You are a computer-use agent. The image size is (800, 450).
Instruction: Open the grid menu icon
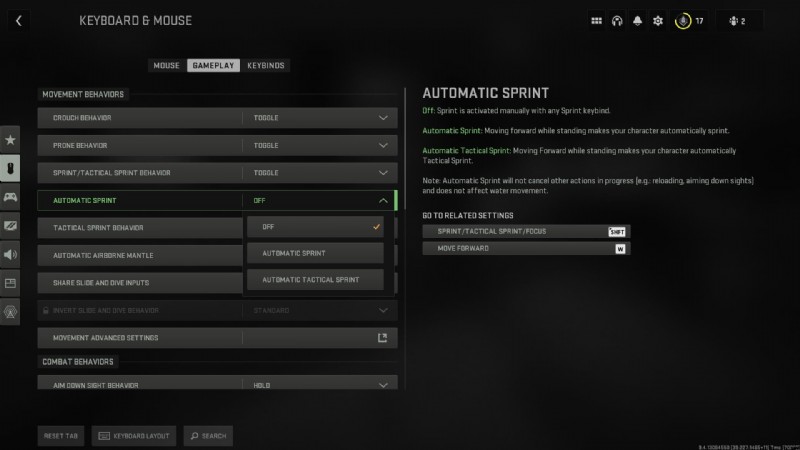[x=597, y=20]
